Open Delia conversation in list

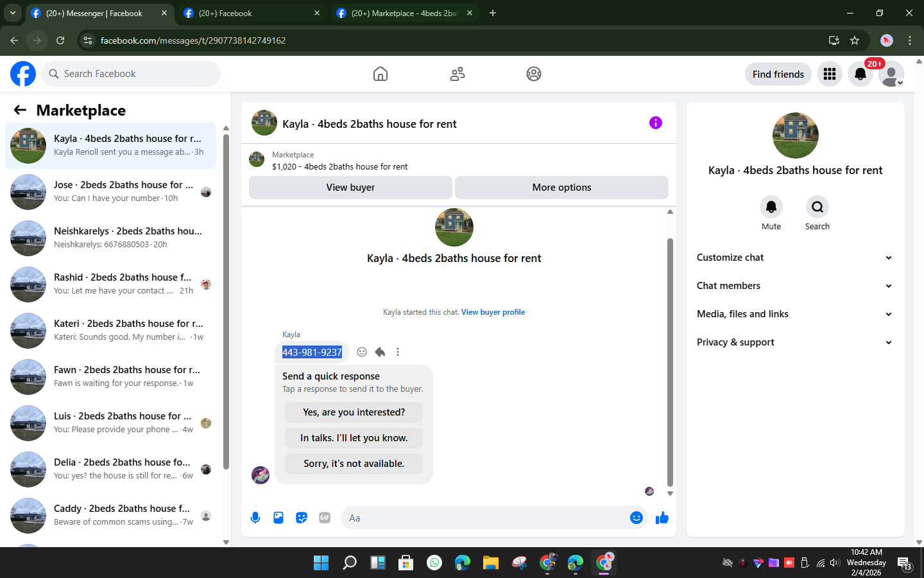coord(110,469)
